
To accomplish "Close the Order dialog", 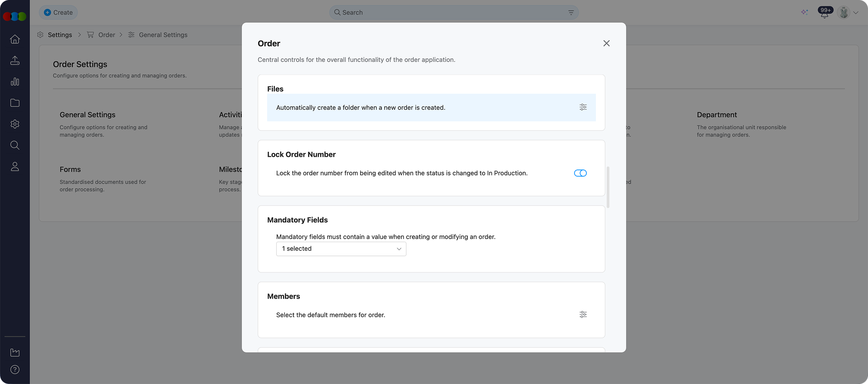I will [x=606, y=43].
